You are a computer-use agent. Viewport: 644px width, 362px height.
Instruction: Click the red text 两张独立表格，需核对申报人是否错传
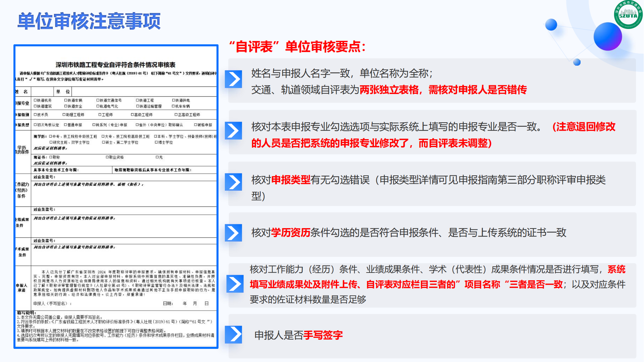[443, 90]
